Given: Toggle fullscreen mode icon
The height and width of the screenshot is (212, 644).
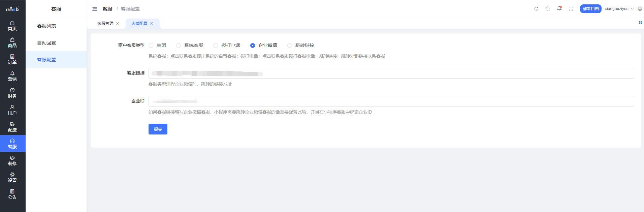Looking at the screenshot, I should [571, 9].
